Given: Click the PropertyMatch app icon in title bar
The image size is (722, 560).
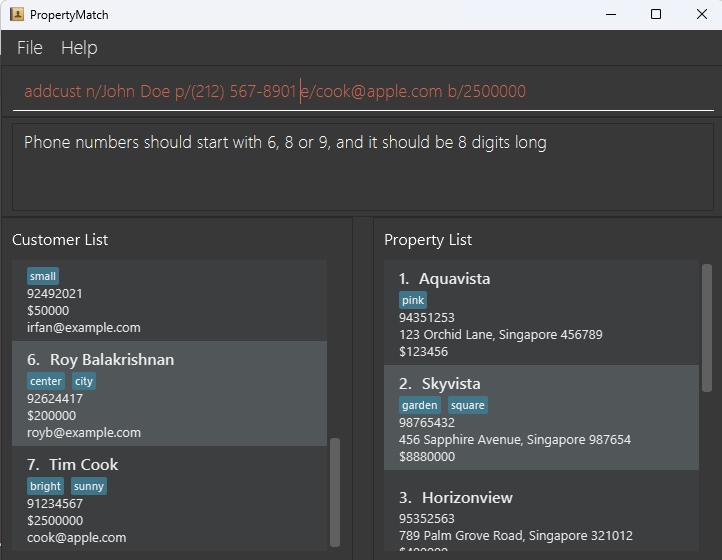Looking at the screenshot, I should click(x=17, y=14).
